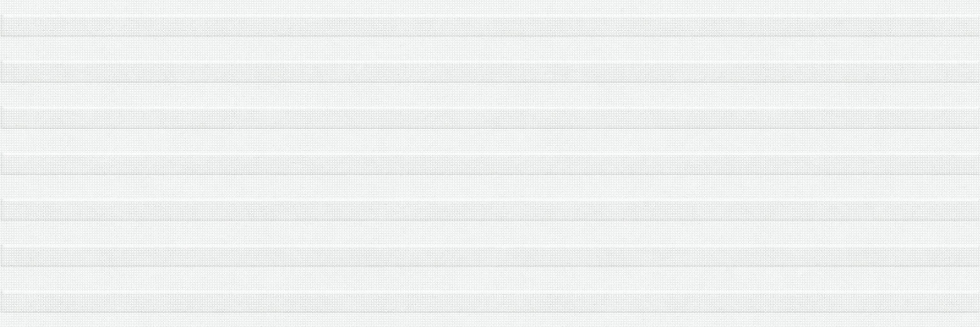Click the white band between fourth and fifth gray bands
This screenshot has height=327, width=980.
click(x=490, y=187)
